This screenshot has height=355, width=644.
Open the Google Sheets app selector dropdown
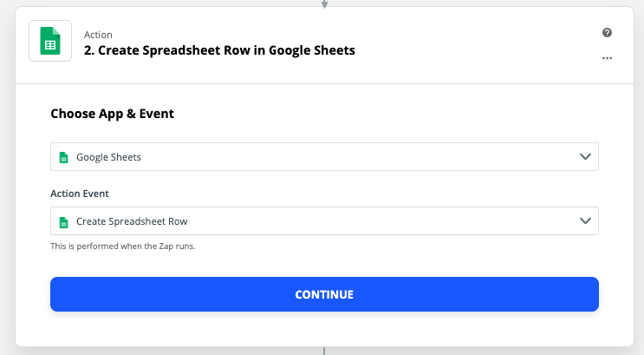[324, 157]
